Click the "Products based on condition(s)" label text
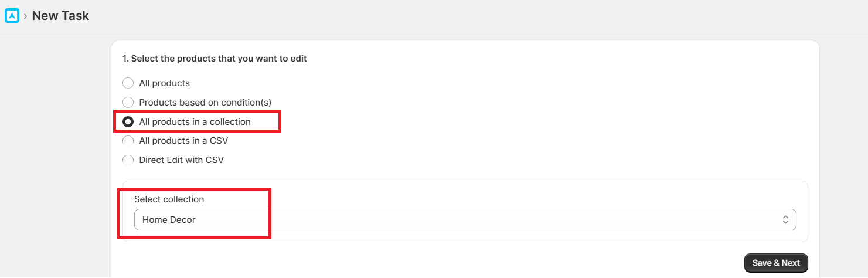Screen dimensions: 868x278 coord(205,103)
